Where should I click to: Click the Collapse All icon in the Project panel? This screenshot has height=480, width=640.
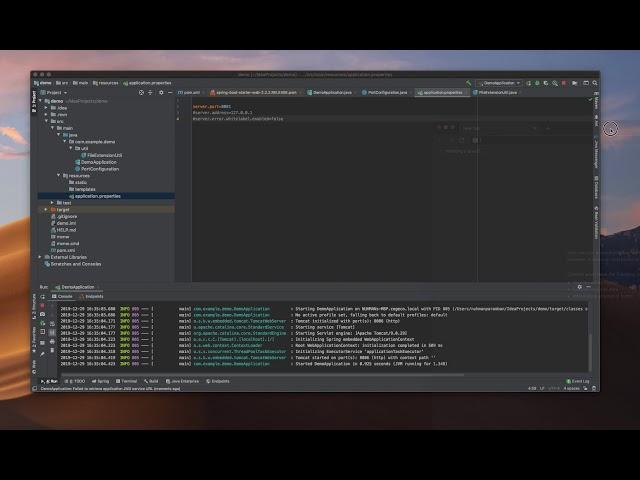(x=150, y=93)
